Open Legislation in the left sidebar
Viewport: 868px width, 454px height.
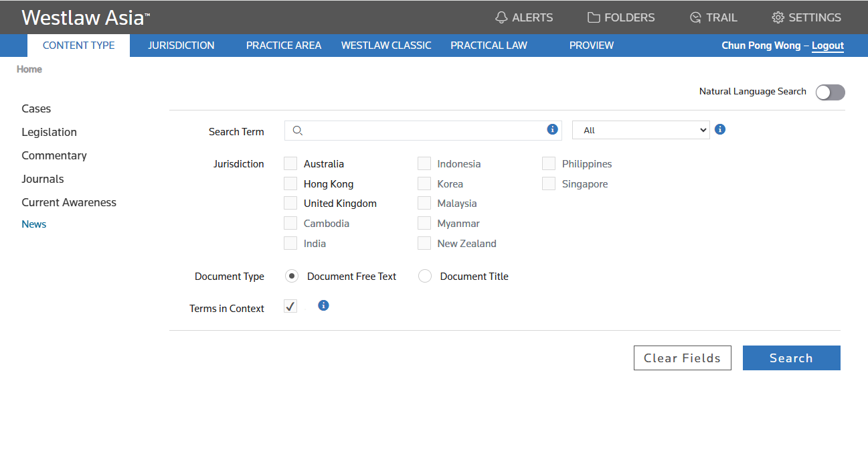pyautogui.click(x=49, y=132)
